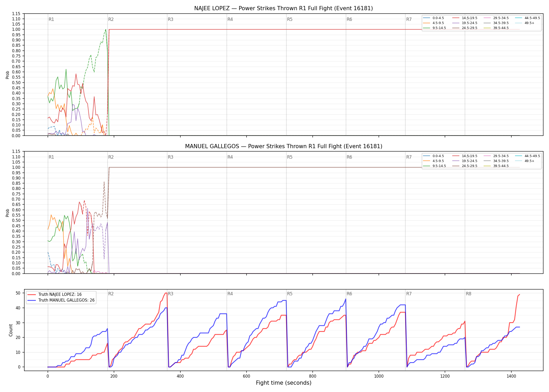Click the Count y-axis label
The width and height of the screenshot is (549, 392).
coord(11,330)
